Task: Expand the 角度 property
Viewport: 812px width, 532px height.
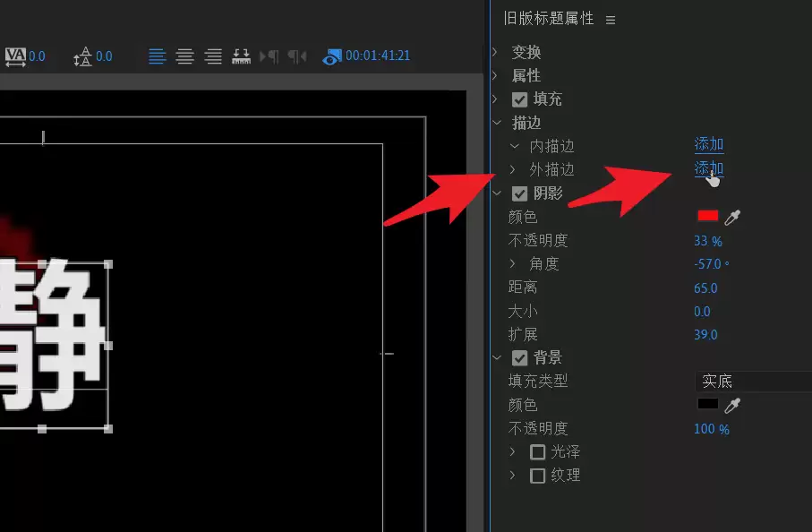Action: [513, 263]
